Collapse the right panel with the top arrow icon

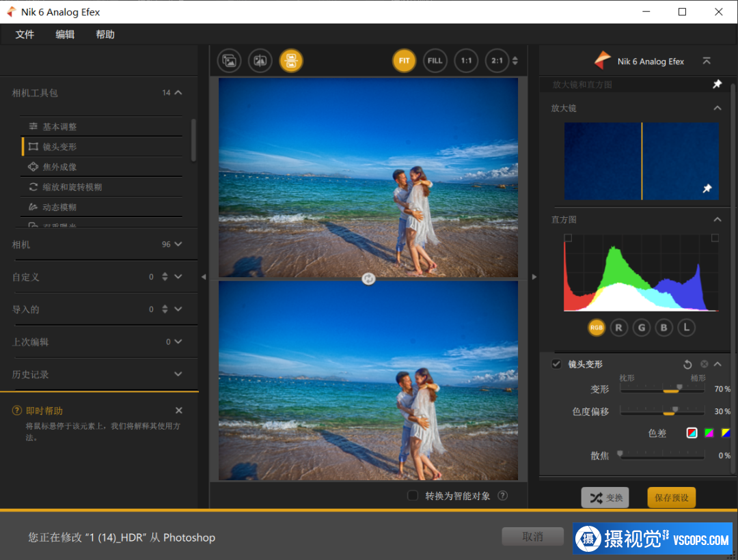pyautogui.click(x=707, y=61)
